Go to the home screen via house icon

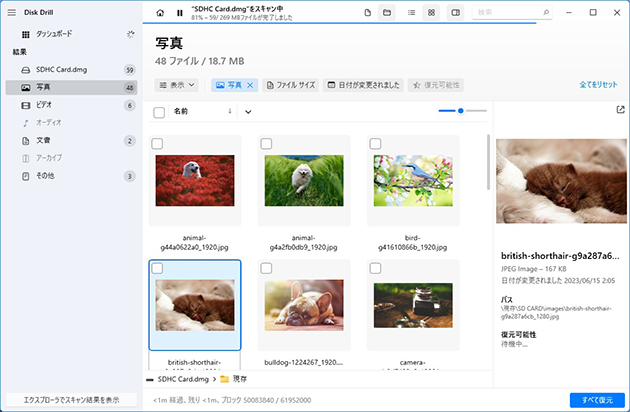pyautogui.click(x=160, y=13)
